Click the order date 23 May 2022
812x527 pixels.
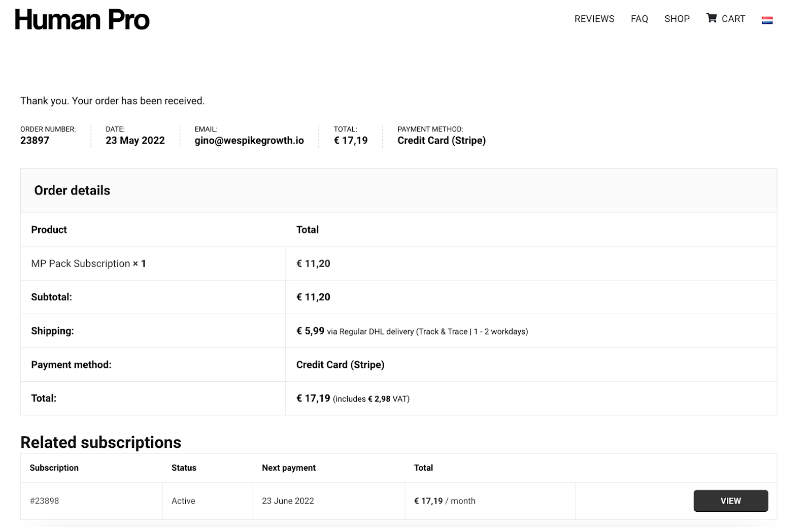(x=135, y=141)
